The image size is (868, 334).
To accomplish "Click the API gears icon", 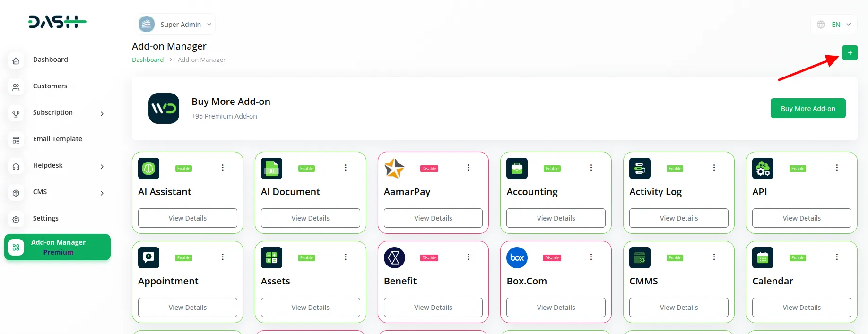I will 763,169.
